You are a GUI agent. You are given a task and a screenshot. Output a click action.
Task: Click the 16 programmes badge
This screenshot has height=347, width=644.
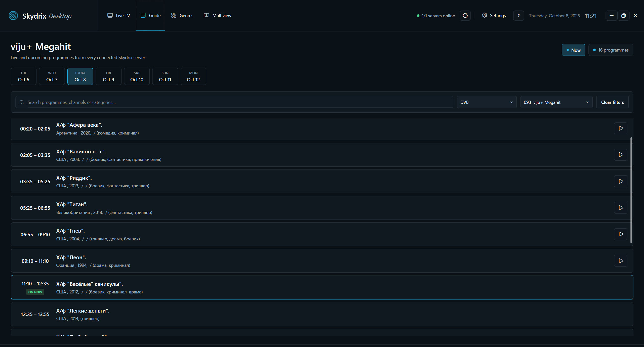(611, 50)
